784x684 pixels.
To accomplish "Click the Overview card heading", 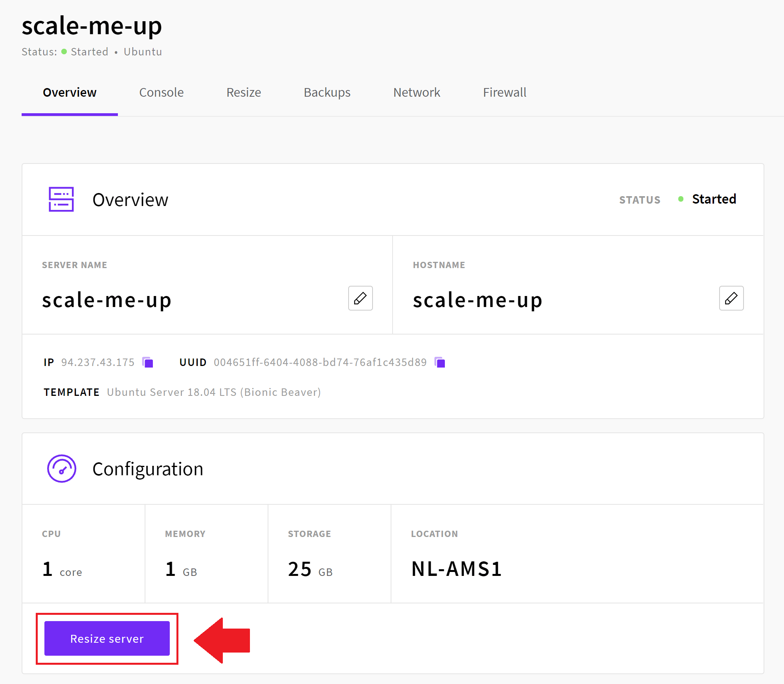I will (x=130, y=200).
